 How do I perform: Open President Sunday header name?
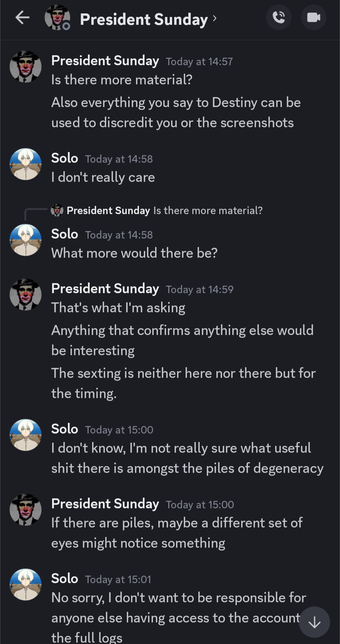pos(143,19)
